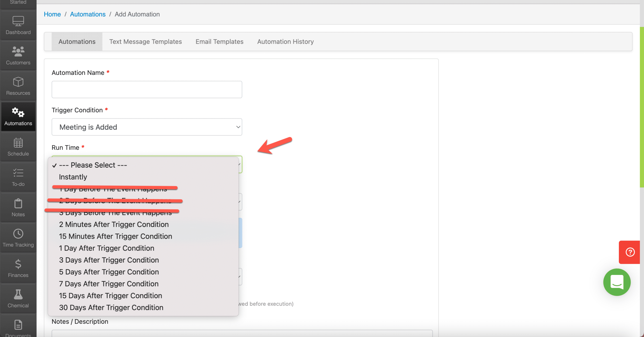The width and height of the screenshot is (644, 337).
Task: Open the live chat widget
Action: tap(617, 282)
